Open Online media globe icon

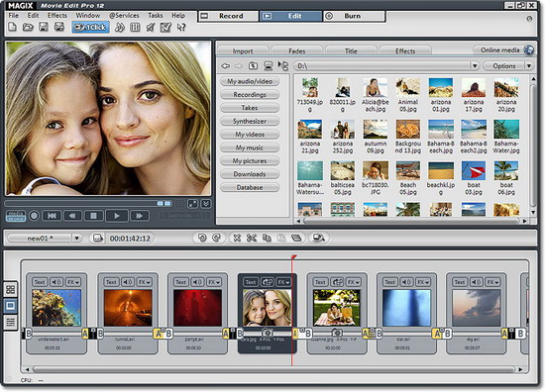pos(529,50)
